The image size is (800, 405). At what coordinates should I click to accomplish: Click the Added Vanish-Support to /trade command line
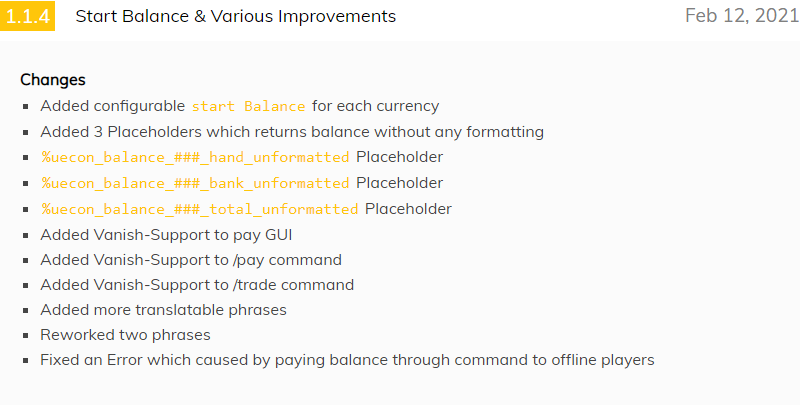click(197, 285)
